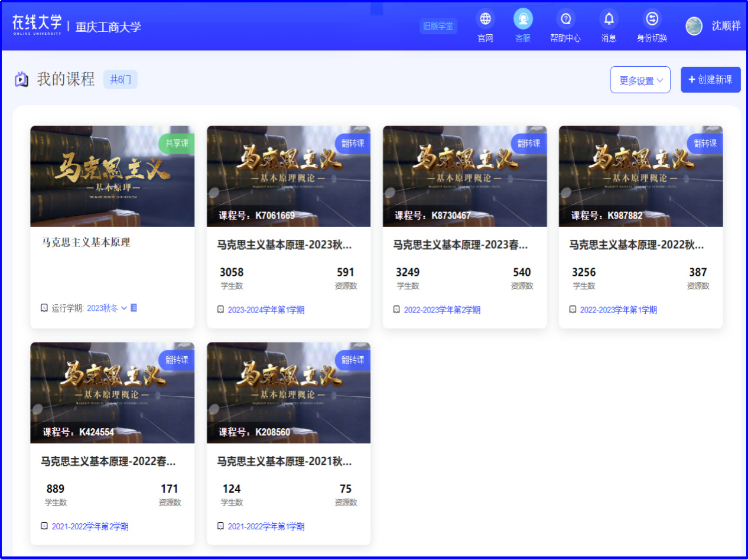Click the 共享课 tag on first course
The image size is (748, 560).
click(176, 143)
